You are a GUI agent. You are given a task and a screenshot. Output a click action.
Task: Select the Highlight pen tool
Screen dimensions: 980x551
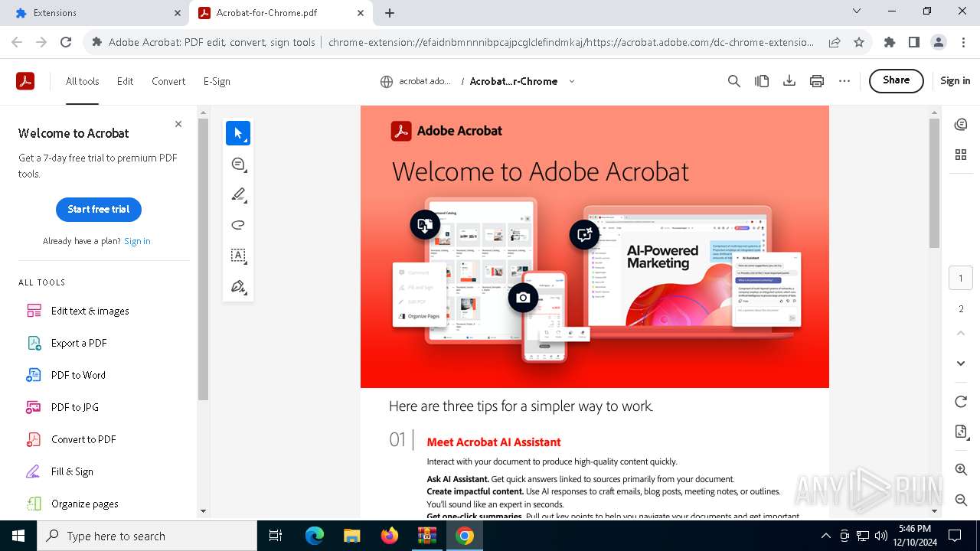238,194
